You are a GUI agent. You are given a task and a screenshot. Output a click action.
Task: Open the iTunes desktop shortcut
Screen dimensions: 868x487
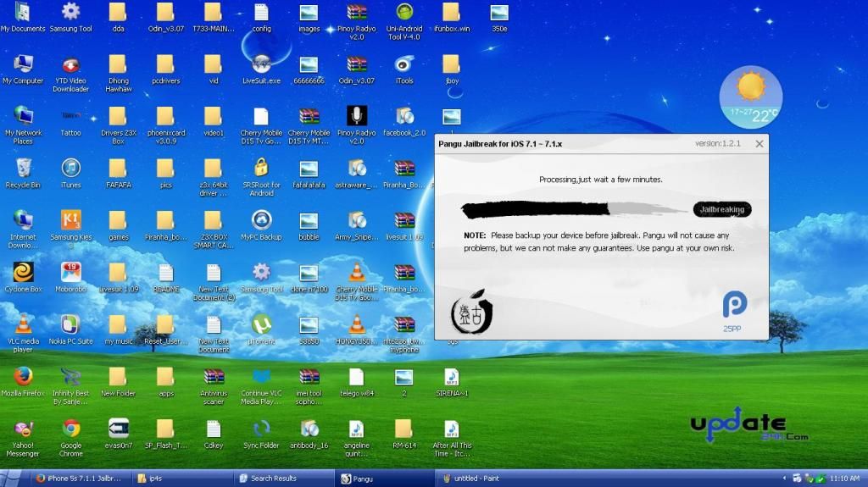click(70, 169)
